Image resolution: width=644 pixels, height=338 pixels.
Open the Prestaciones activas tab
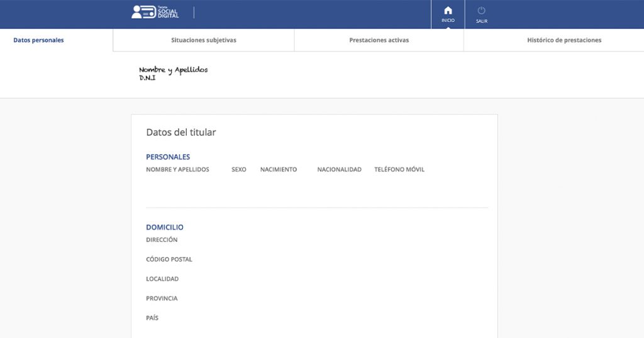click(x=379, y=40)
